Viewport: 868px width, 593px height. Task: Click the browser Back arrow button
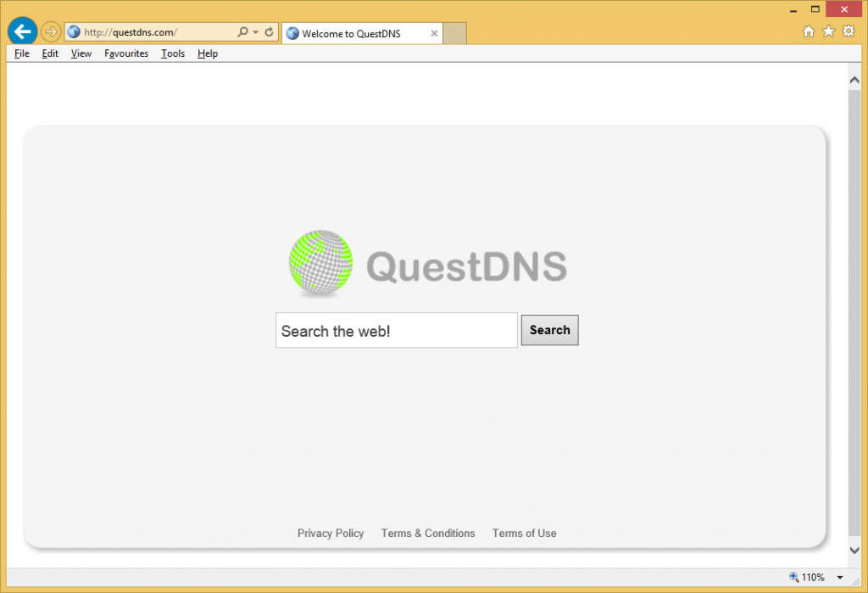click(22, 32)
